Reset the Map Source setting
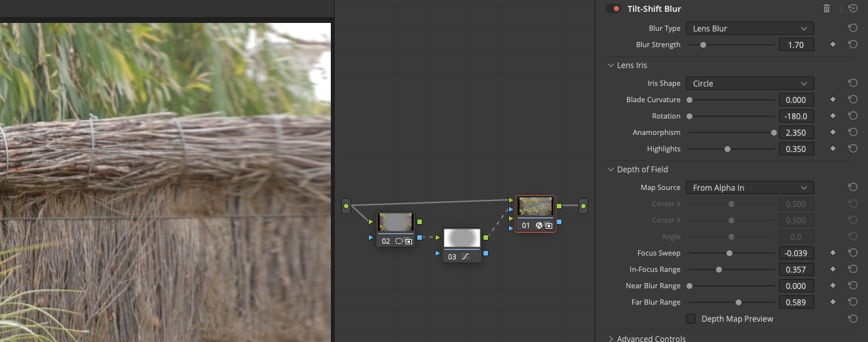Screen dimensions: 868x342 [x=852, y=187]
